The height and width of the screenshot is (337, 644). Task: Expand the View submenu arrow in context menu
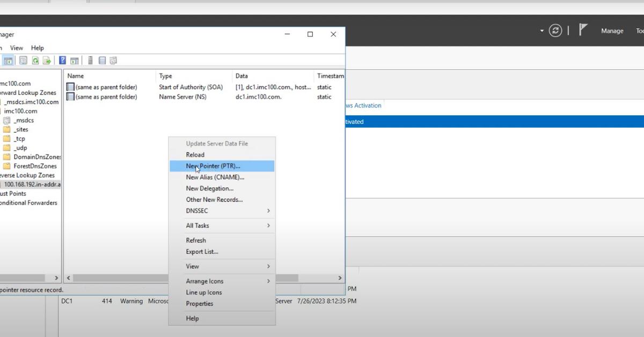(x=268, y=267)
